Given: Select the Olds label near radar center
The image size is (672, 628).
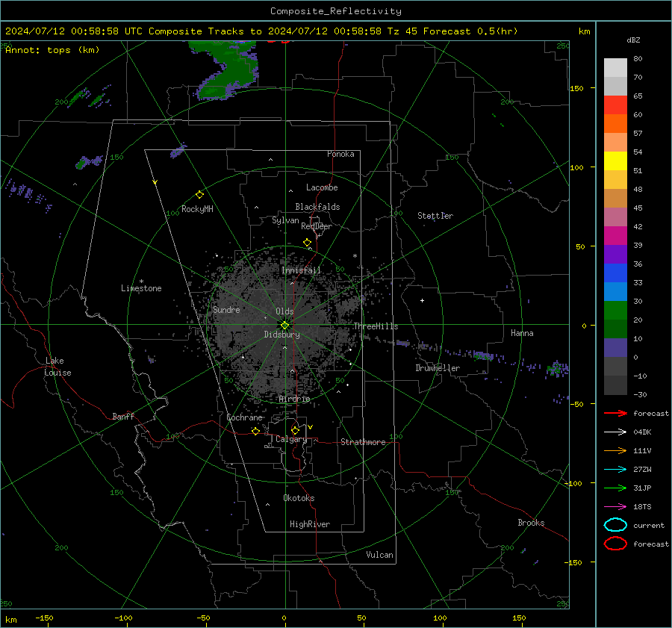Looking at the screenshot, I should tap(284, 311).
